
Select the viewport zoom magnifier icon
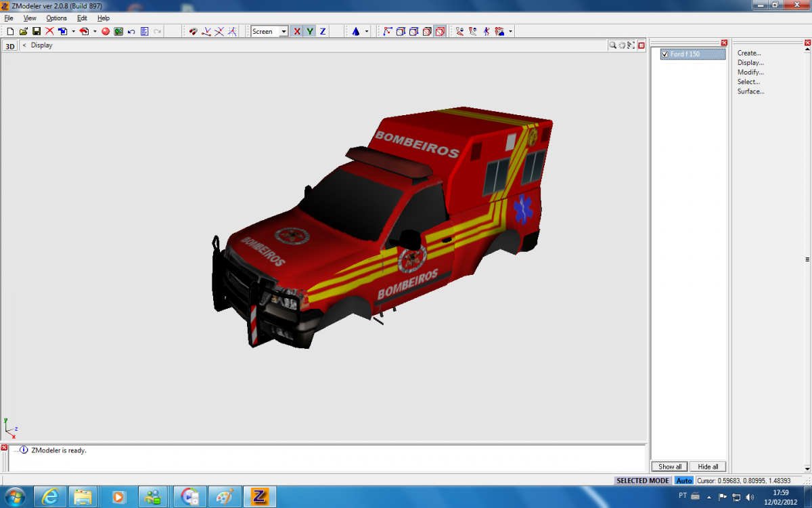[613, 45]
